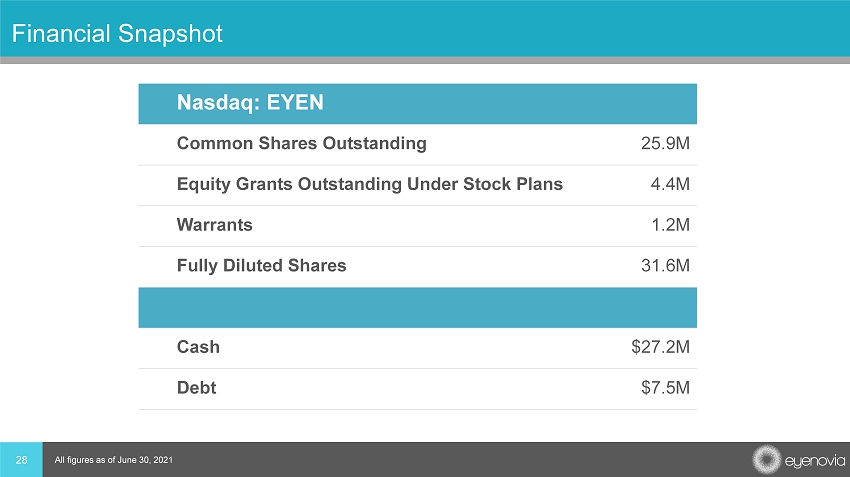Click the eyenovia wordmark text

click(812, 461)
